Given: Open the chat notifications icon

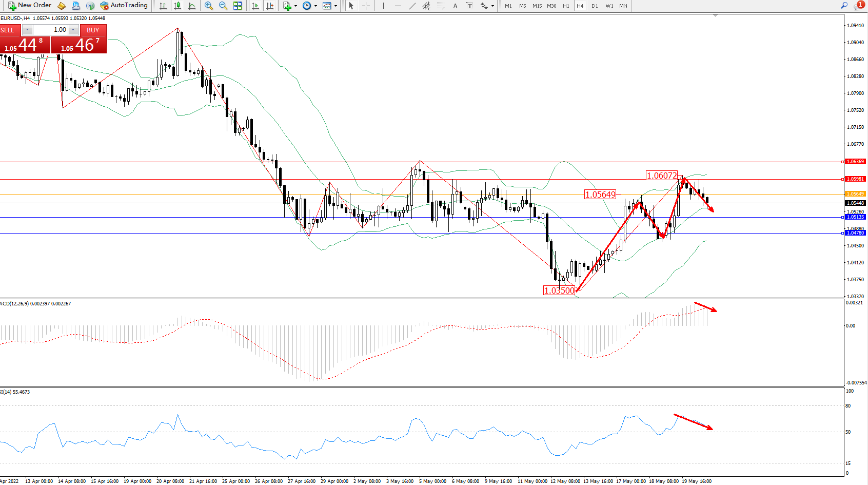Looking at the screenshot, I should 858,6.
